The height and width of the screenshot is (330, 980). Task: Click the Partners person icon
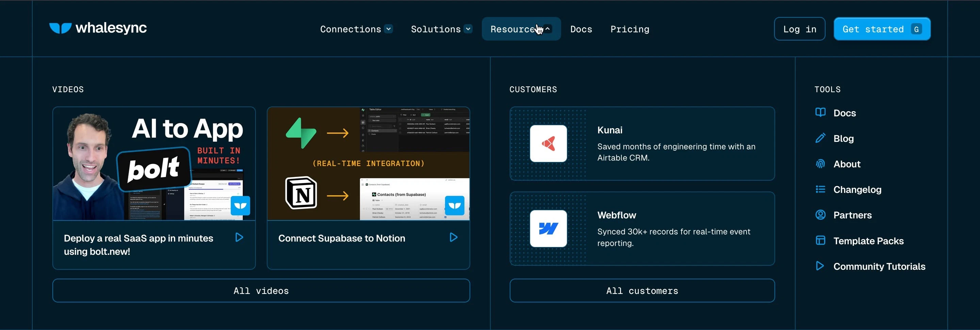(820, 215)
